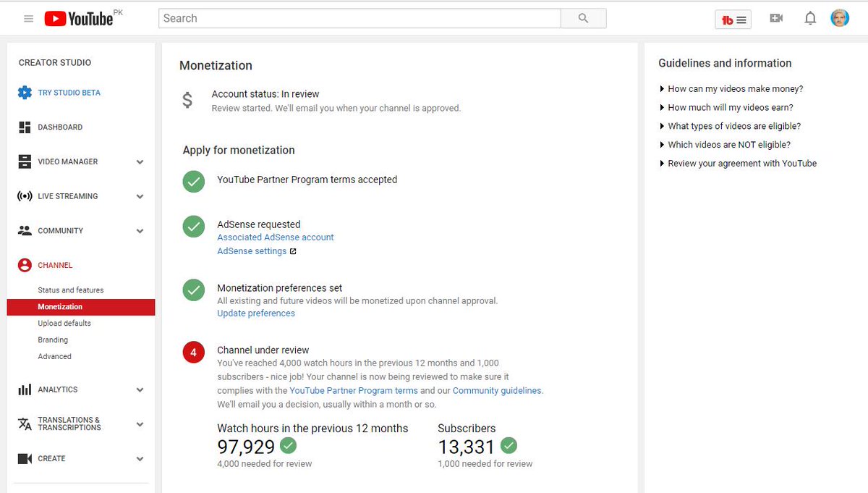868x493 pixels.
Task: Click the Live Streaming icon
Action: [25, 196]
